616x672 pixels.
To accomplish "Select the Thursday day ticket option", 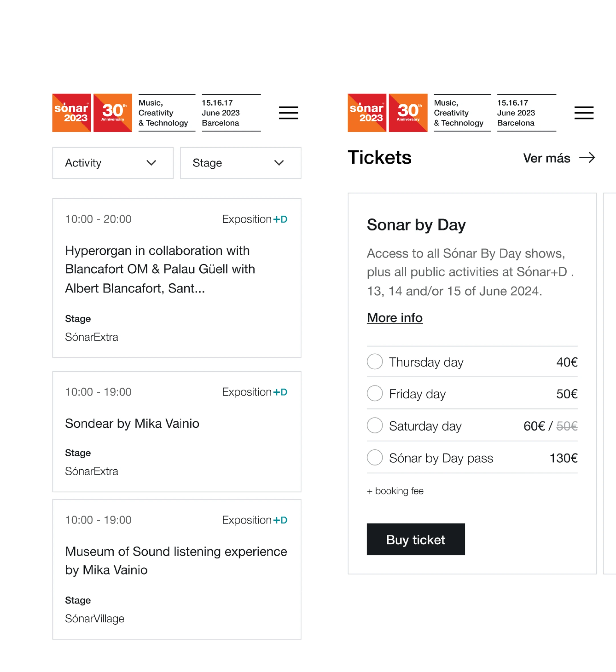I will [x=375, y=362].
